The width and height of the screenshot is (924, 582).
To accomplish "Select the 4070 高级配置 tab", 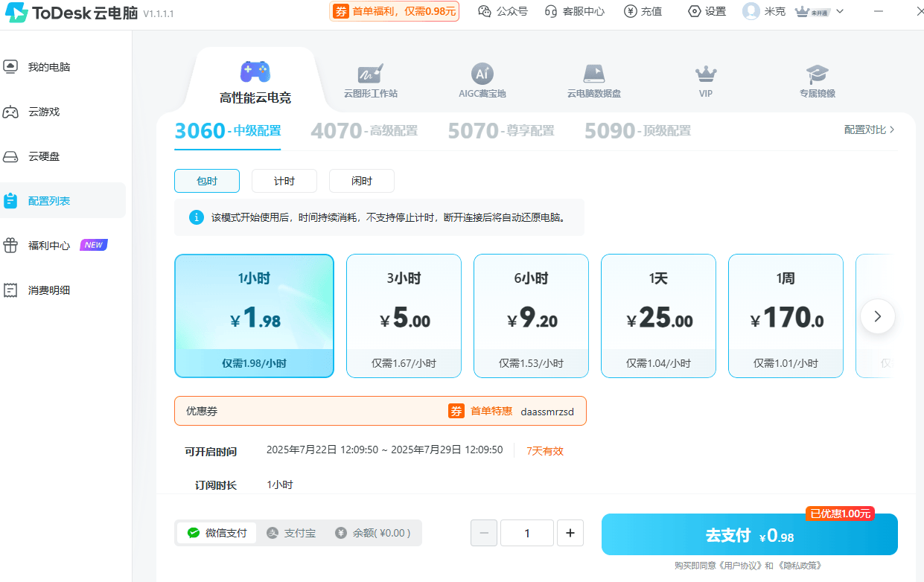I will pos(364,132).
